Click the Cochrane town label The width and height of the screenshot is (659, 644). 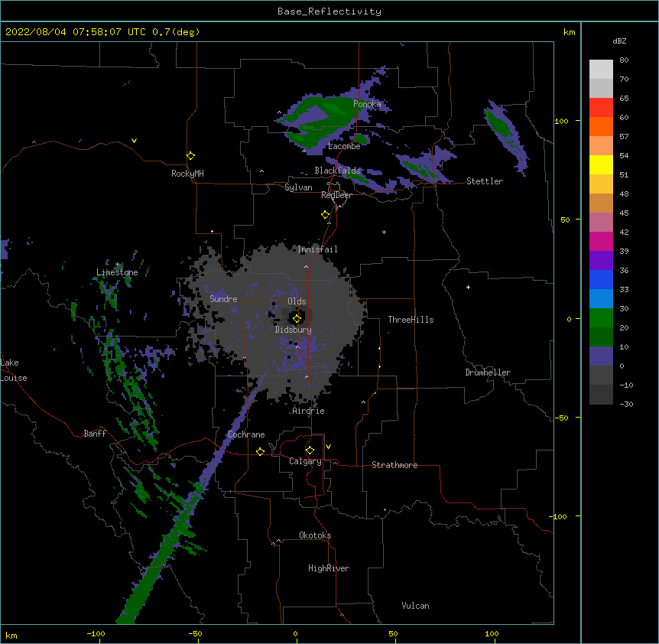pyautogui.click(x=246, y=434)
